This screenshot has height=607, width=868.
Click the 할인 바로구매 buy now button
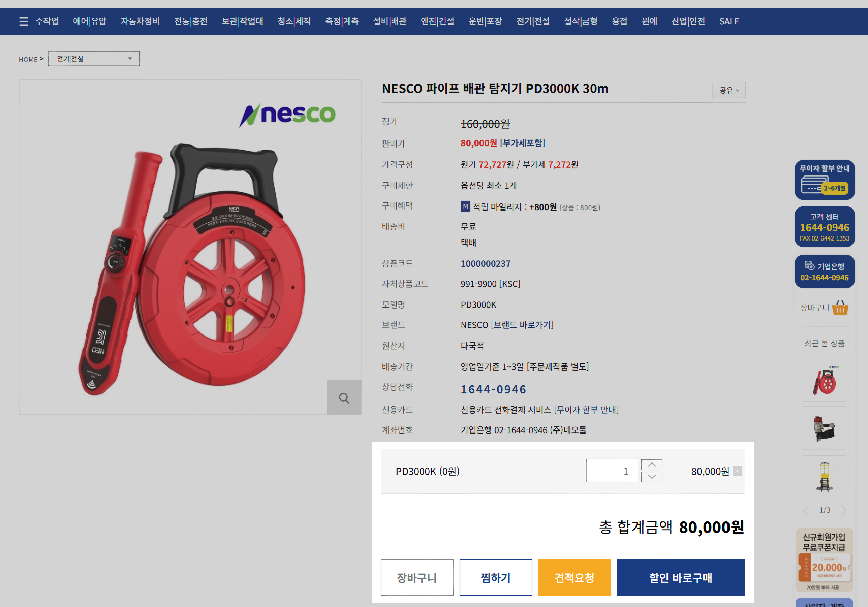[x=681, y=577]
